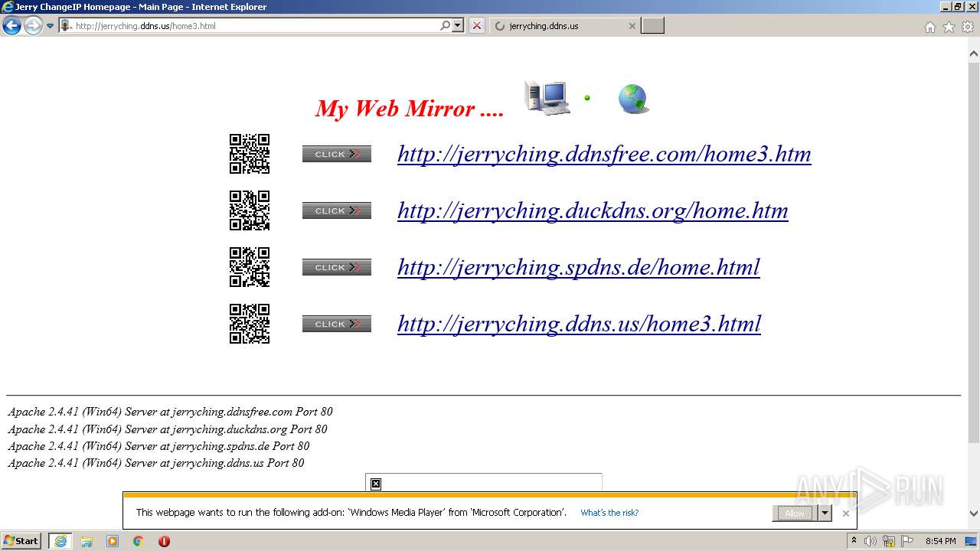Click the search magnifier in the address bar
This screenshot has width=980, height=551.
(x=446, y=25)
